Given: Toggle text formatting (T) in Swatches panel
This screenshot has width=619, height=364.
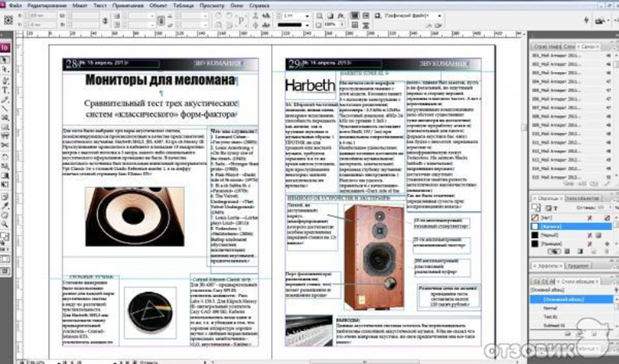Looking at the screenshot, I should coord(555,208).
